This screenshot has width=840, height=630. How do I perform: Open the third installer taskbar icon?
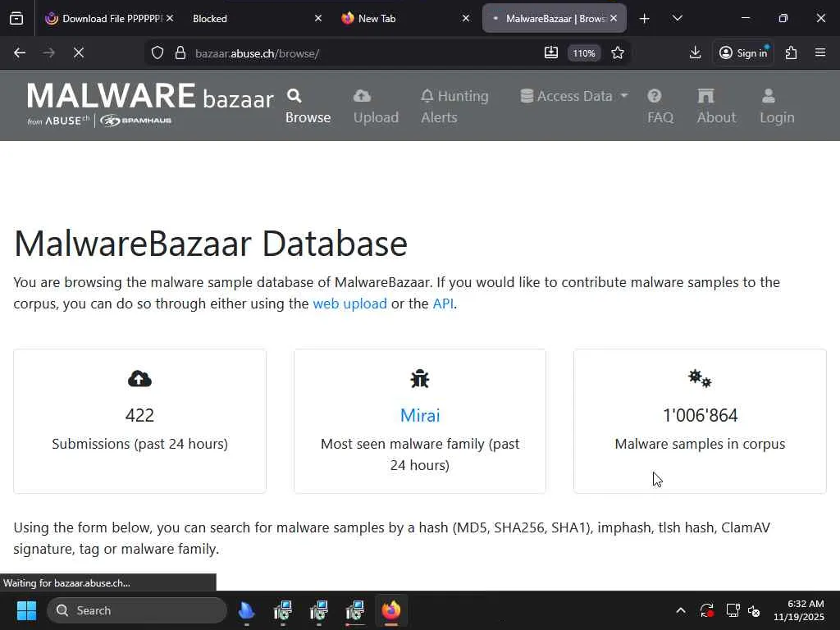[x=354, y=610]
